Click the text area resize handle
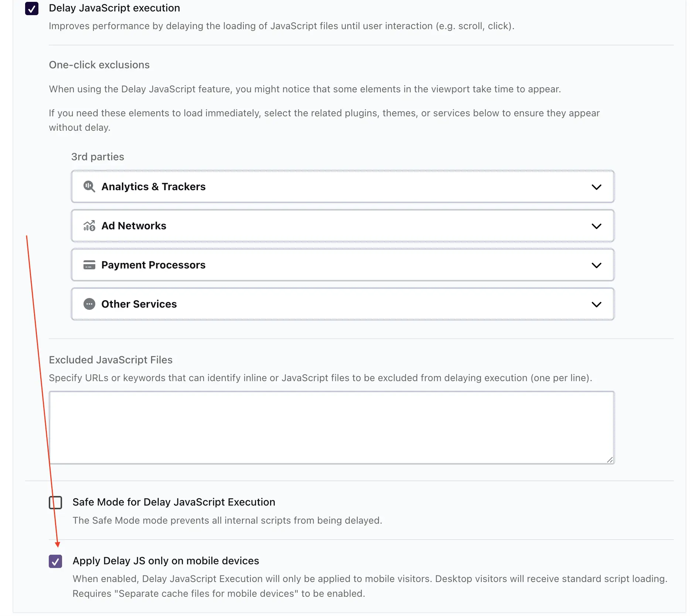This screenshot has width=693, height=616. click(x=610, y=459)
